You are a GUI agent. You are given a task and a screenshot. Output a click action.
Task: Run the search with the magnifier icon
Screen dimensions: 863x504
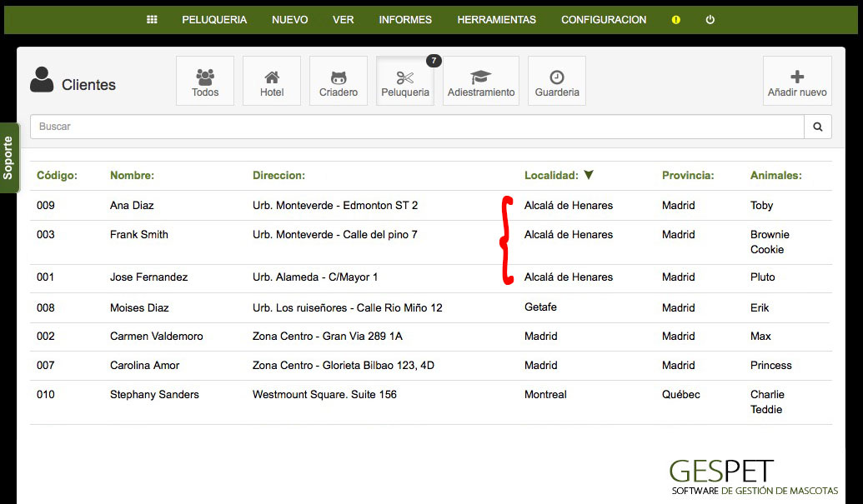pos(817,126)
